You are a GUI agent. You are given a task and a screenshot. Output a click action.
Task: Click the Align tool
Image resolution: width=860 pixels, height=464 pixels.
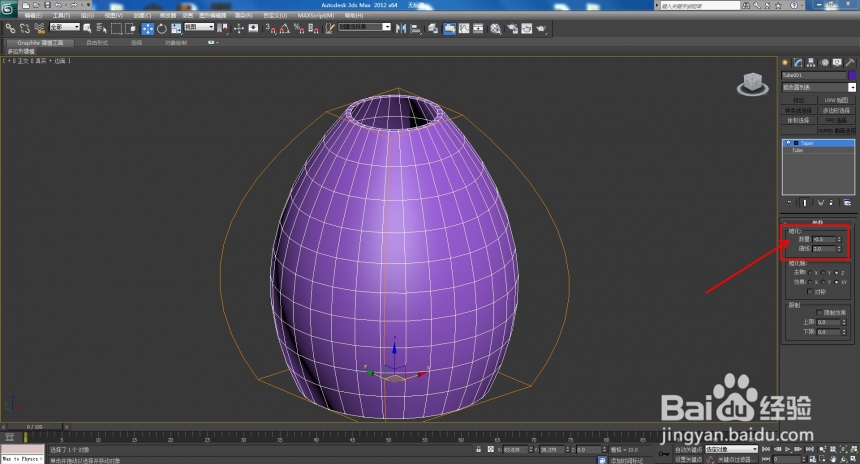click(416, 28)
